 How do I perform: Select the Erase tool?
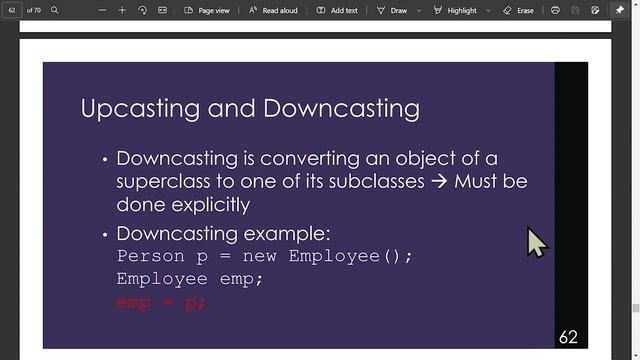click(x=518, y=10)
